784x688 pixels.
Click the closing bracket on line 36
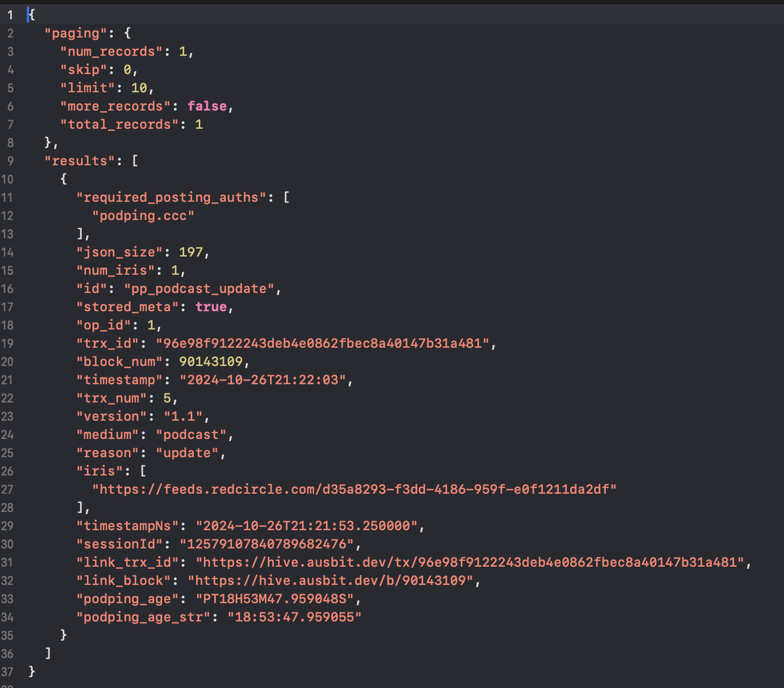point(48,654)
